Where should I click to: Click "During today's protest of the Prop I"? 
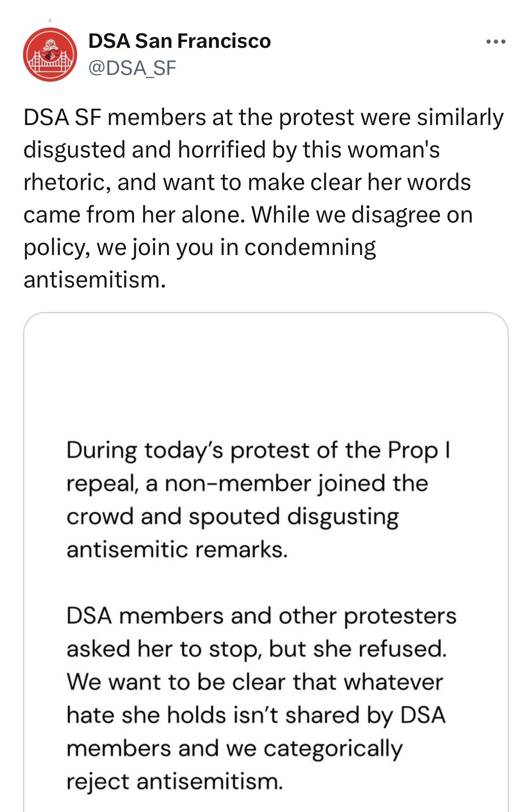tap(259, 450)
